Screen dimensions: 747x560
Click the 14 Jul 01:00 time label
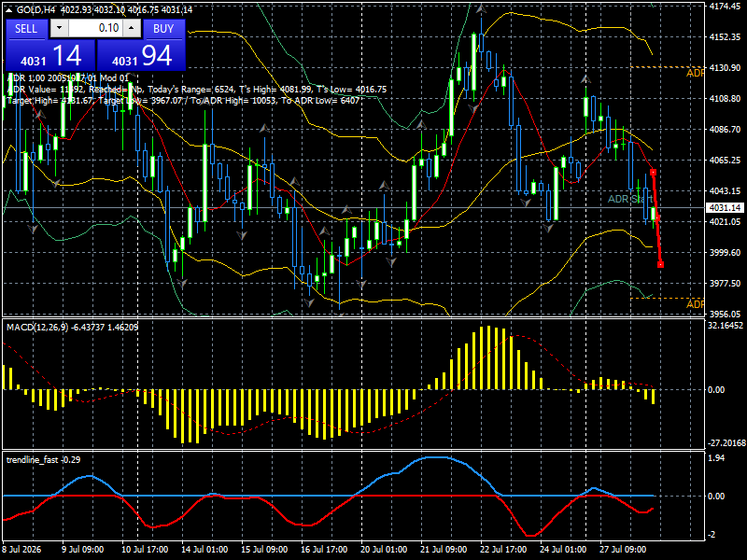(x=204, y=550)
